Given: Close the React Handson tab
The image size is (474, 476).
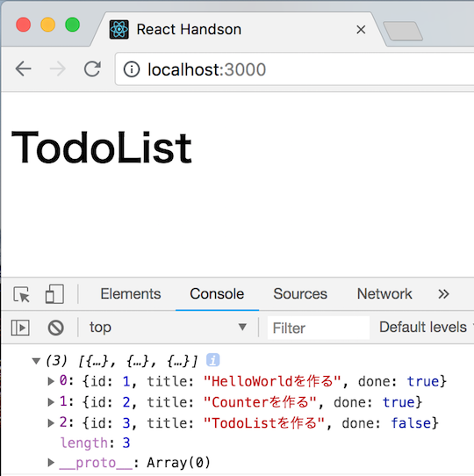Looking at the screenshot, I should [361, 30].
